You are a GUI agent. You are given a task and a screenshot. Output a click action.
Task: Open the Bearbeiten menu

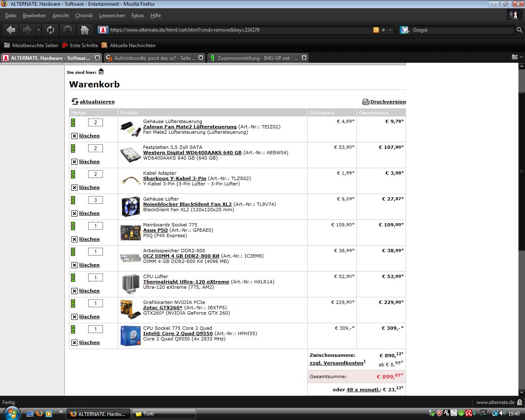[x=34, y=16]
